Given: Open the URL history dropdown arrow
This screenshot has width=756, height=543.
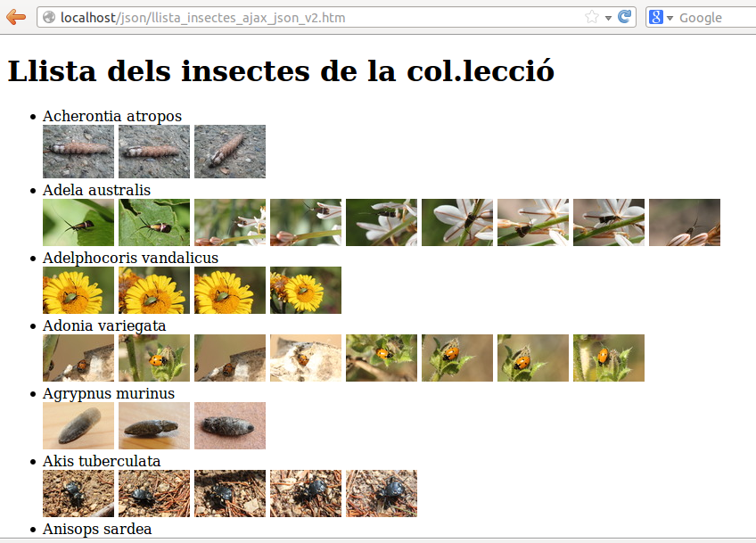Looking at the screenshot, I should pos(608,18).
